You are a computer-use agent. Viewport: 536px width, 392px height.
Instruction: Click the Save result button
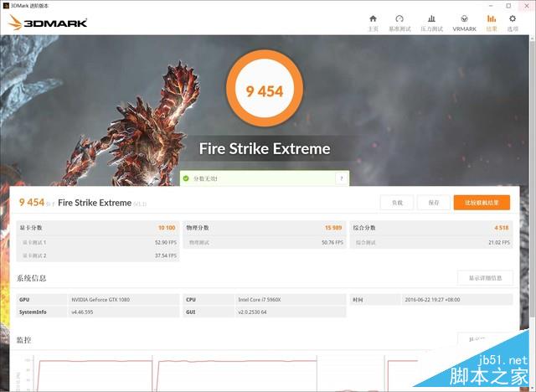point(434,203)
